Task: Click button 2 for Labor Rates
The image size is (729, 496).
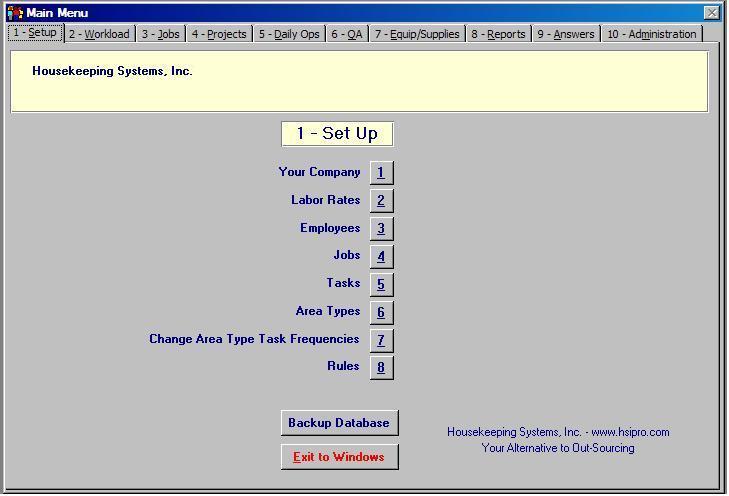Action: pyautogui.click(x=381, y=200)
